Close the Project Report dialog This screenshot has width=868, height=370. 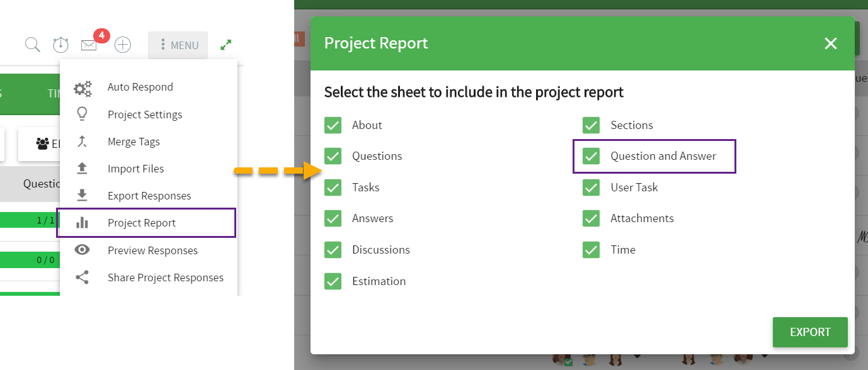click(x=831, y=43)
